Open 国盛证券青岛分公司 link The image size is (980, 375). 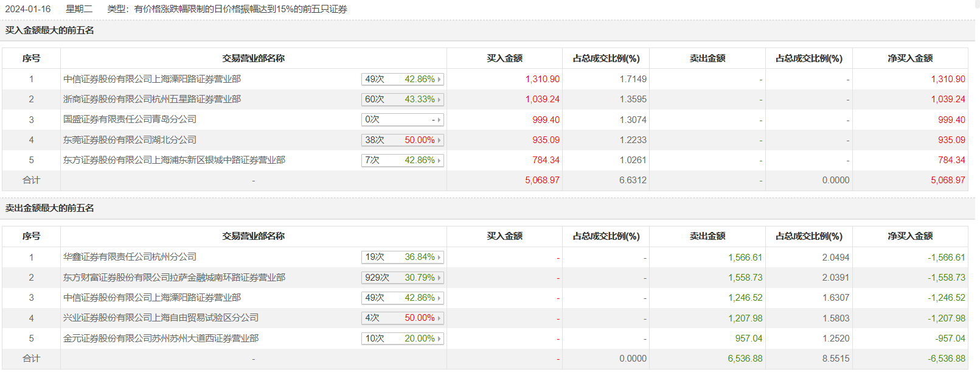[130, 119]
